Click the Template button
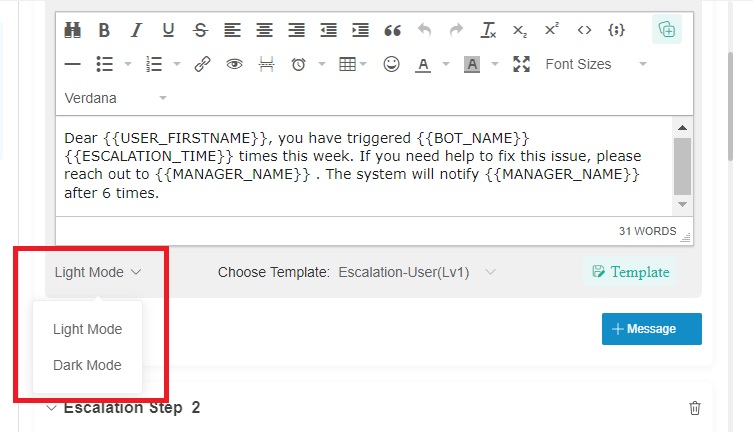 click(x=630, y=272)
